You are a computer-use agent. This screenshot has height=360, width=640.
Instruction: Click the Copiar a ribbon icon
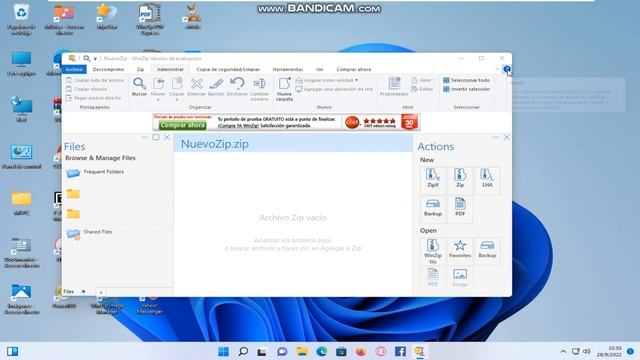click(177, 89)
